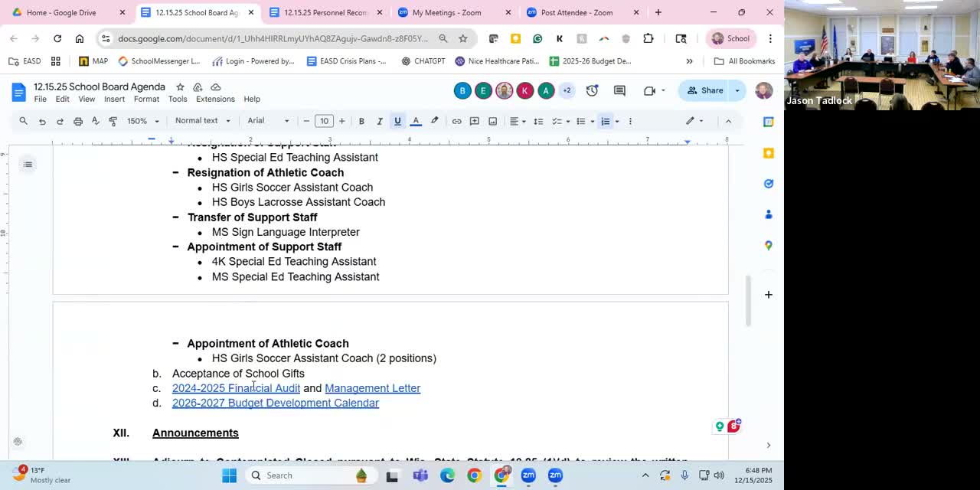Select the paint format tool
This screenshot has width=980, height=490.
(x=113, y=121)
